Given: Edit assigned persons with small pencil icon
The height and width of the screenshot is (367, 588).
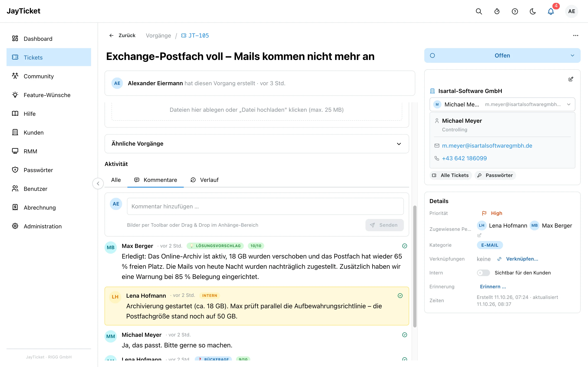Looking at the screenshot, I should 479,235.
